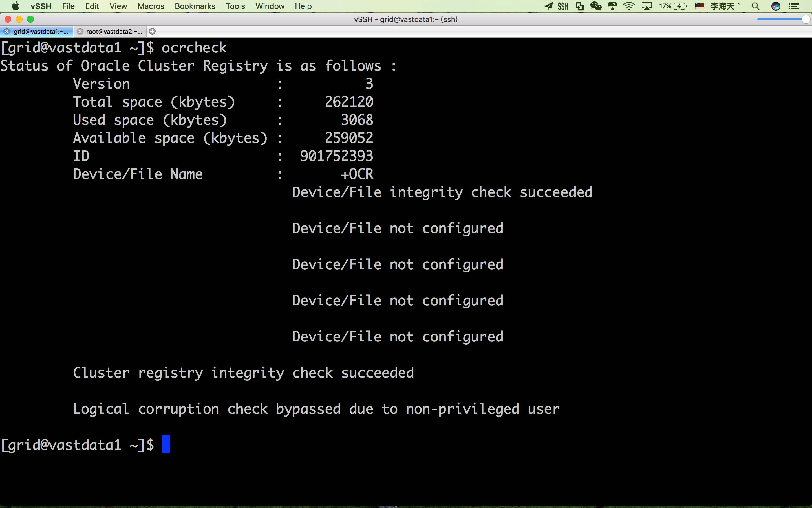Open the Bookmarks menu
Viewport: 812px width, 508px height.
point(195,6)
